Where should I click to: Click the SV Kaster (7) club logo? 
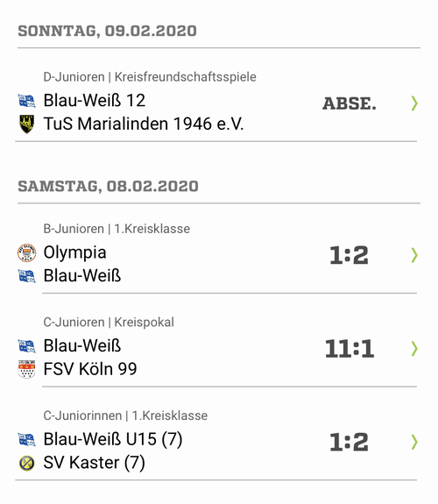(x=26, y=463)
